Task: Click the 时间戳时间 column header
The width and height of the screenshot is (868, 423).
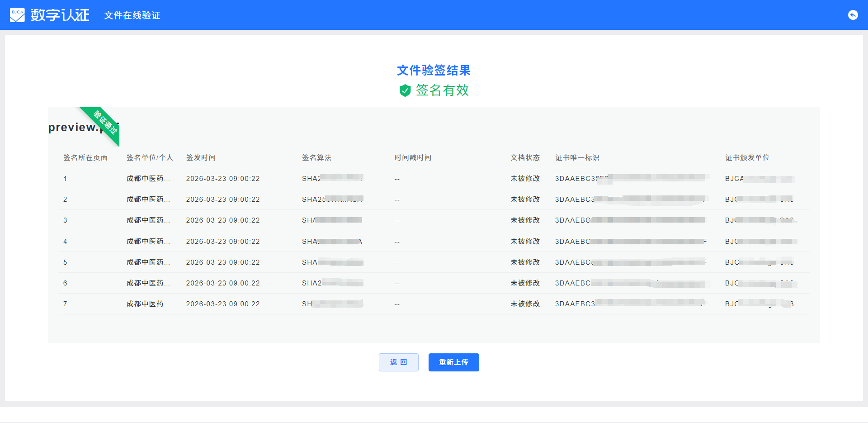Action: tap(413, 157)
